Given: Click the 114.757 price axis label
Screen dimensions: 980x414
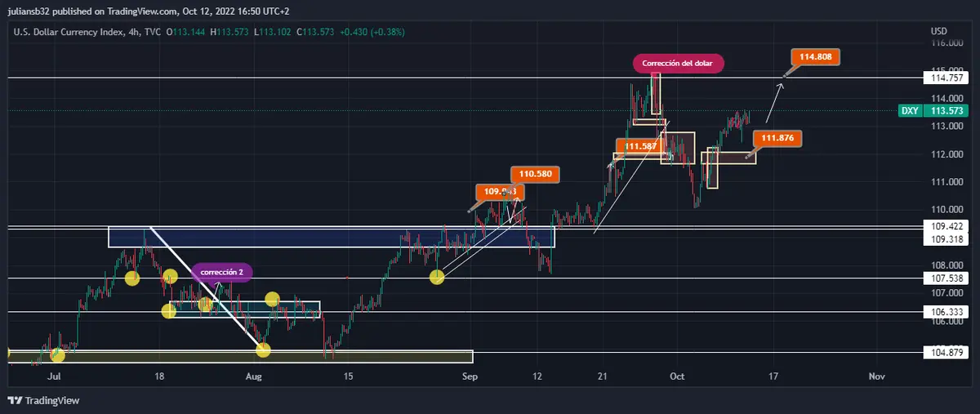Looking at the screenshot, I should click(948, 78).
